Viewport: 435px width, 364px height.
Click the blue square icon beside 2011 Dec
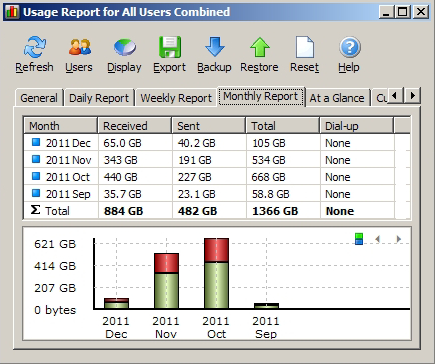36,142
